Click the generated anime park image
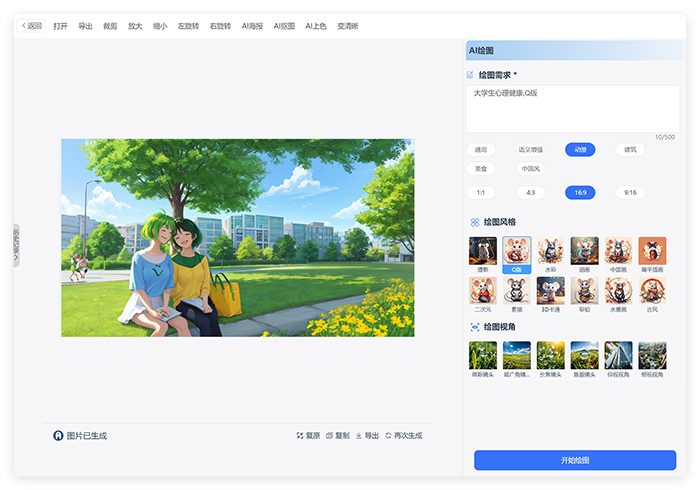 tap(237, 237)
